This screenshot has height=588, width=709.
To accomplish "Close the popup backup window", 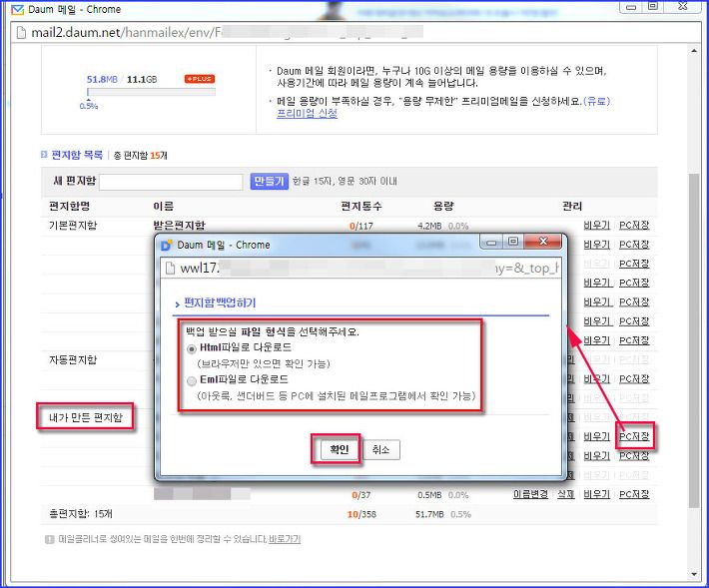I will [x=543, y=242].
